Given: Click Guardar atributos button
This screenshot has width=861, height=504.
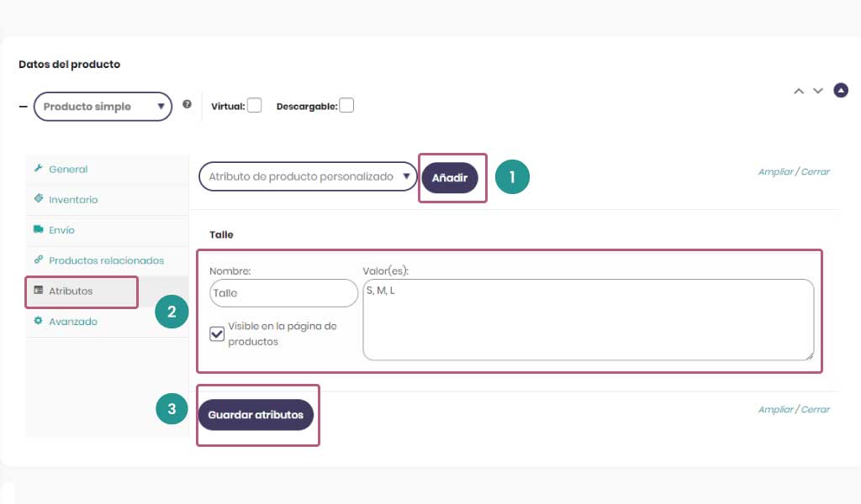Looking at the screenshot, I should (x=256, y=415).
